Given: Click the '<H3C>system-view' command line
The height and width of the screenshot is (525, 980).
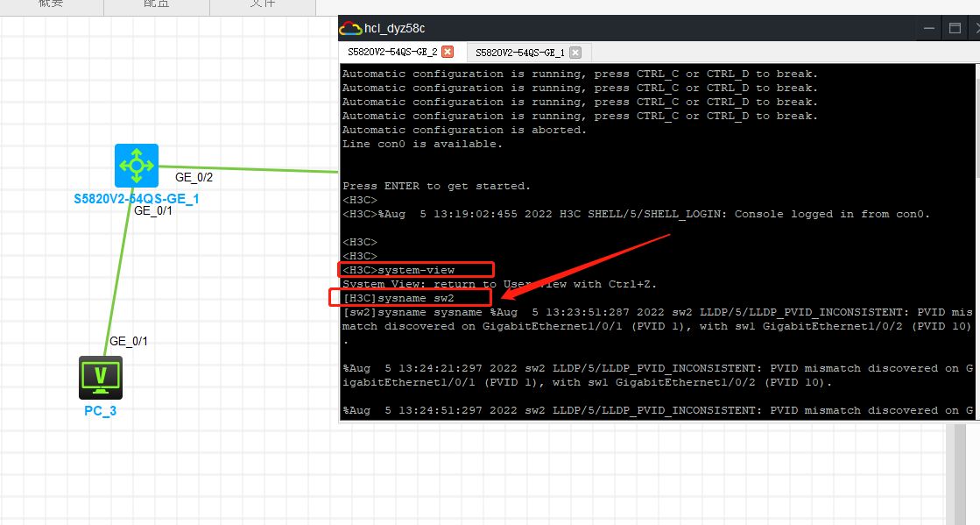Looking at the screenshot, I should coord(398,270).
